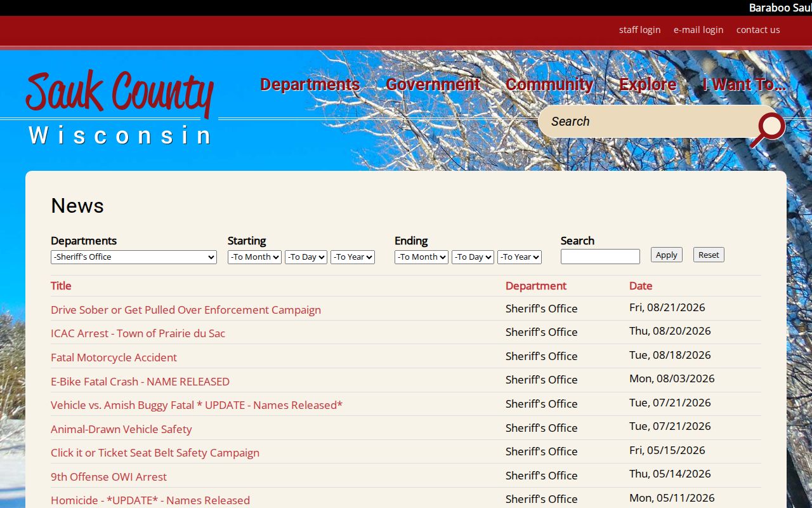Sort news by Department column header
Viewport: 812px width, 508px height.
[536, 286]
